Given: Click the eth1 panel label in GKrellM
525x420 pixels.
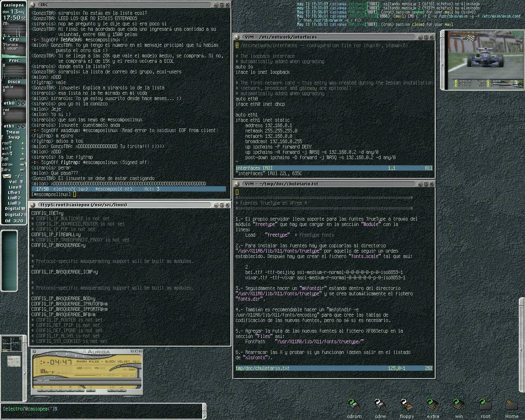Looking at the screenshot, I should coord(9,126).
